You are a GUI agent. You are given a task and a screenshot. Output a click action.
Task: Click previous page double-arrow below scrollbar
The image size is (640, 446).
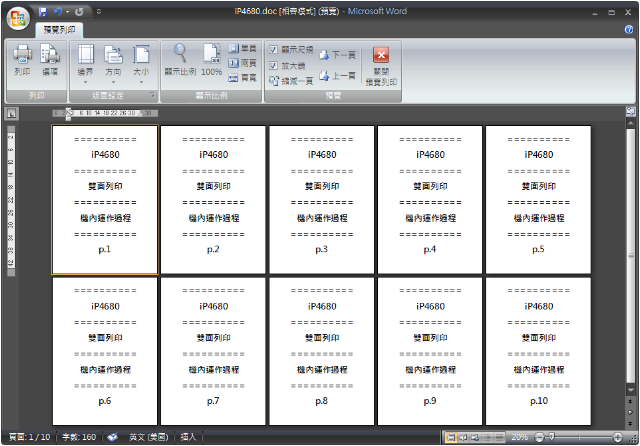(631, 402)
